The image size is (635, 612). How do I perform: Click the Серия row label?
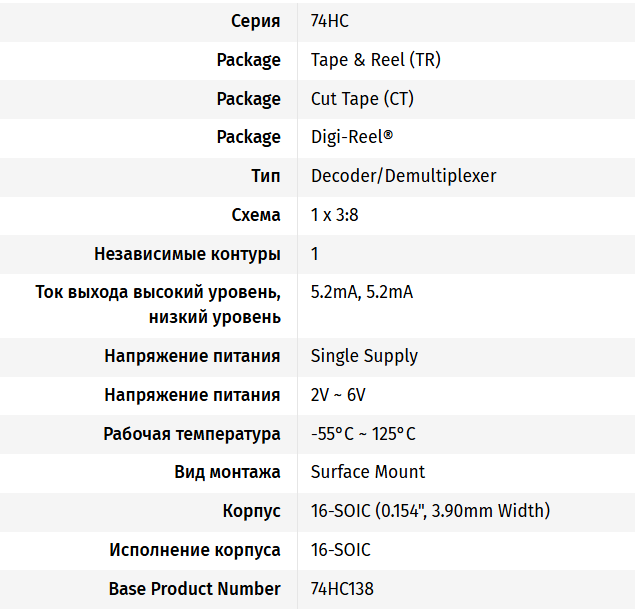255,21
